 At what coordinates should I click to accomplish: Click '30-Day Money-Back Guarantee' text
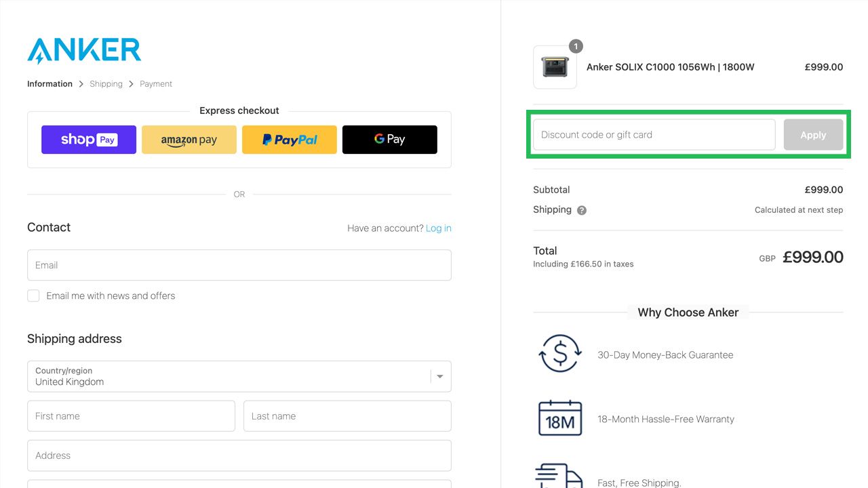[665, 355]
